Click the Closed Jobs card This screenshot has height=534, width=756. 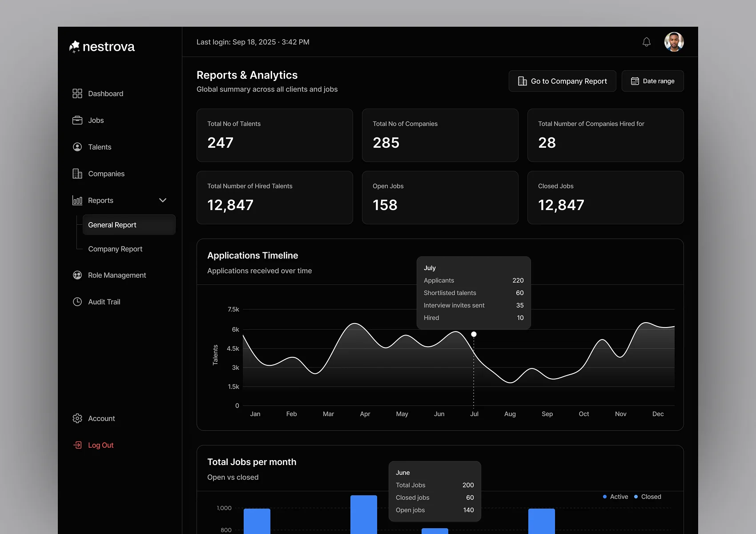click(606, 198)
